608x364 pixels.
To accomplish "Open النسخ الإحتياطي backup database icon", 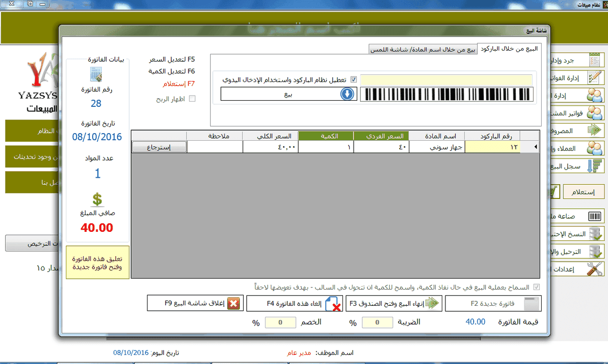I will click(x=594, y=234).
